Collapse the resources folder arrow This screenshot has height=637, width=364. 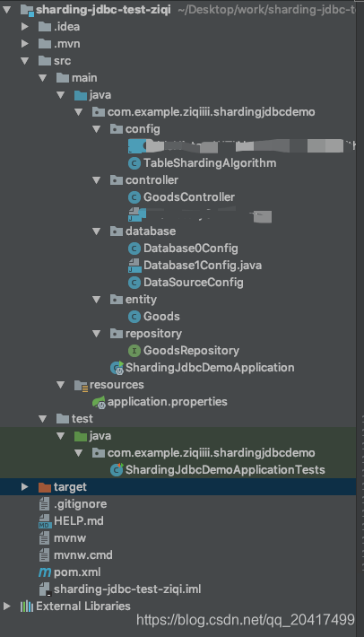[x=60, y=385]
